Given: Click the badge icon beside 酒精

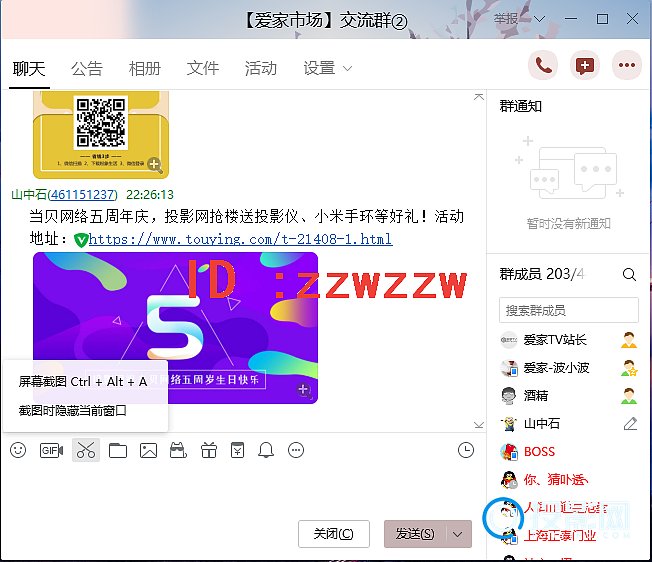Looking at the screenshot, I should tap(629, 396).
